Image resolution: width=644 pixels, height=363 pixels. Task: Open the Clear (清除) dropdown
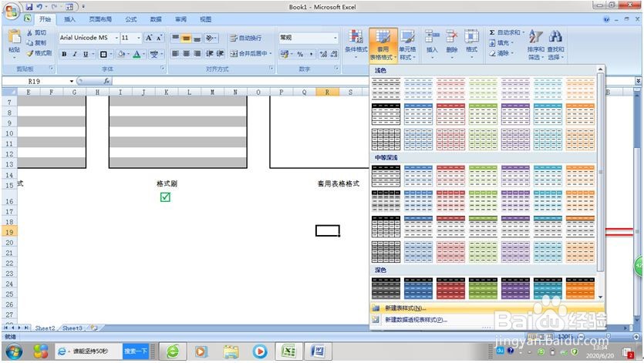tap(501, 53)
